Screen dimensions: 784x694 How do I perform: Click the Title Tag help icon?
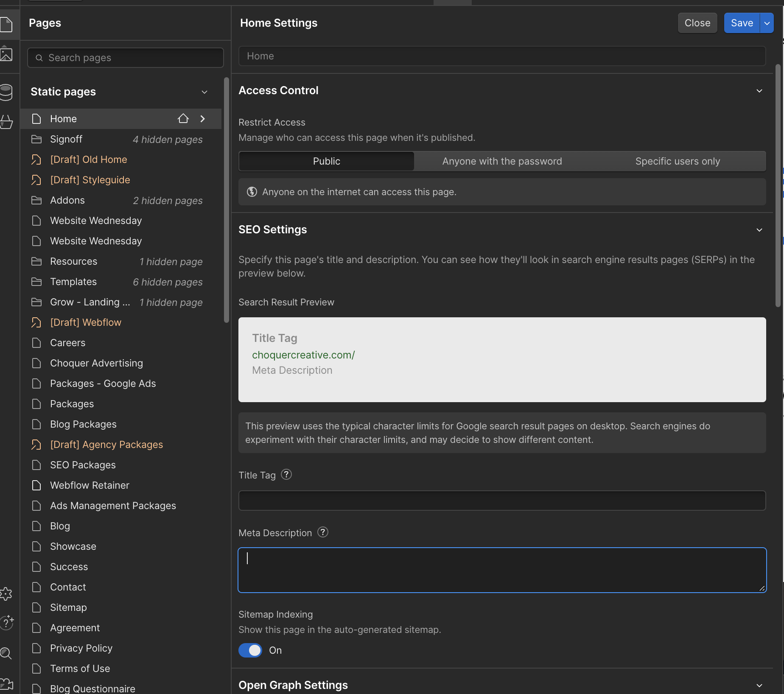(x=287, y=474)
